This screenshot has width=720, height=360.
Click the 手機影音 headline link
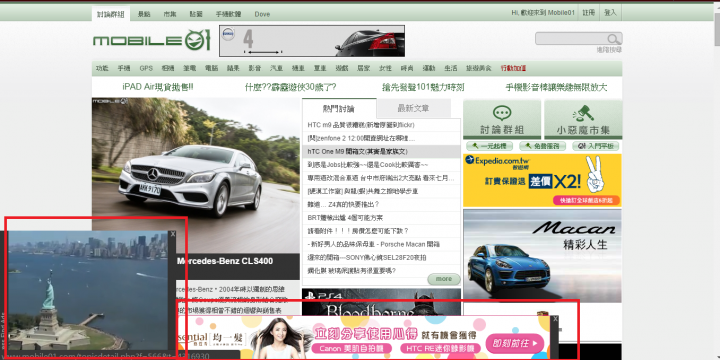click(x=556, y=87)
